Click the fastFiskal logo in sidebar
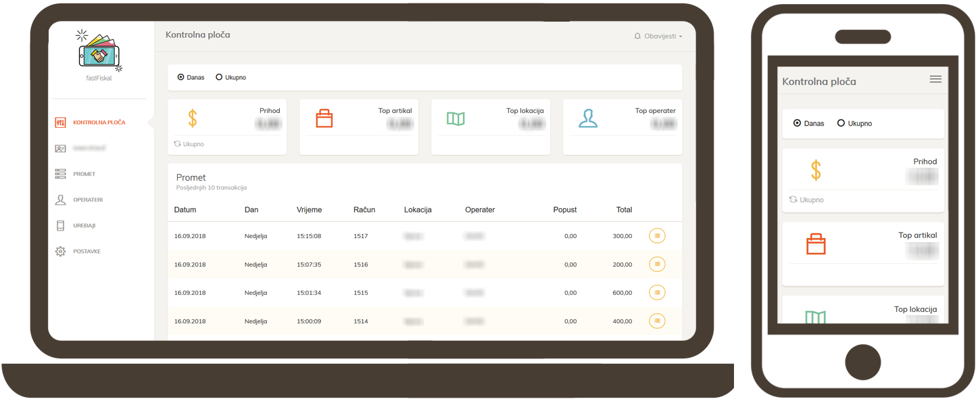This screenshot has width=980, height=399. click(100, 50)
